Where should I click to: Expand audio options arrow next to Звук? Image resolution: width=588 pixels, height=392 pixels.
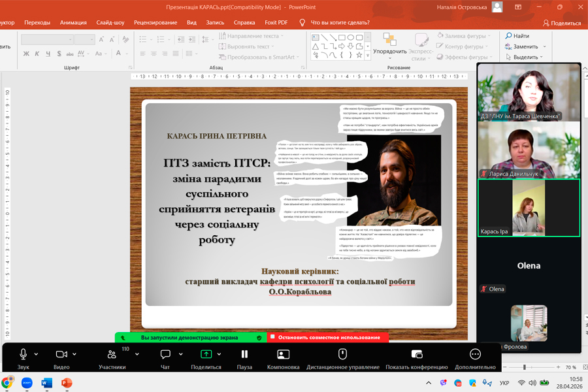[36, 354]
